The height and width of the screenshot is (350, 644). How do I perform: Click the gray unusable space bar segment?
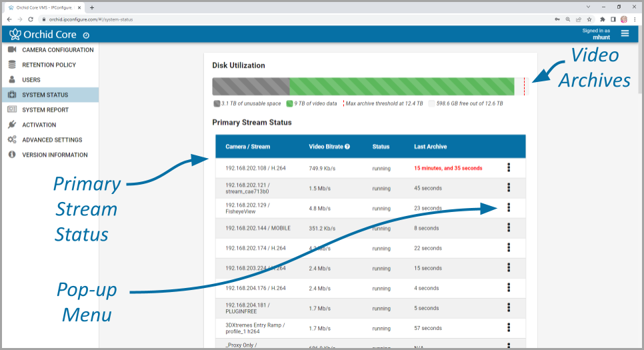tap(251, 87)
